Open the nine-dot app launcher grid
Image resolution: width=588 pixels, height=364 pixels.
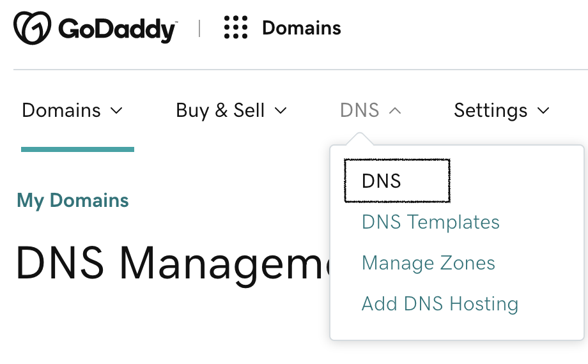tap(236, 28)
